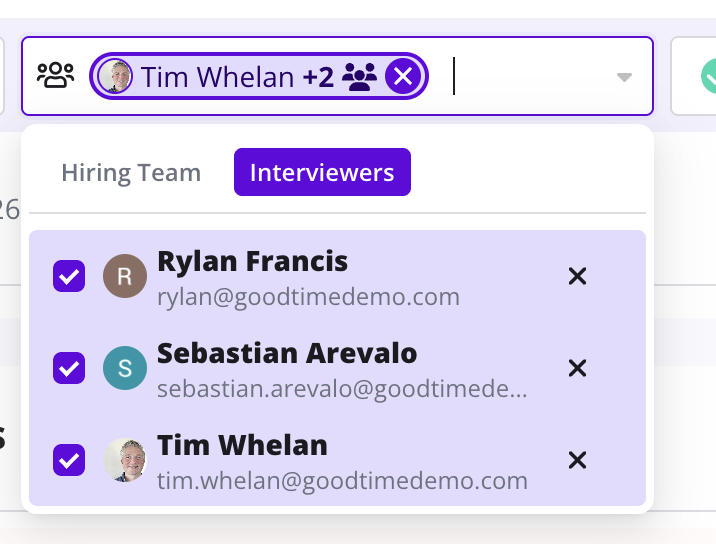Remove Sebastian Arevalo with the X icon
716x544 pixels.
click(x=577, y=368)
